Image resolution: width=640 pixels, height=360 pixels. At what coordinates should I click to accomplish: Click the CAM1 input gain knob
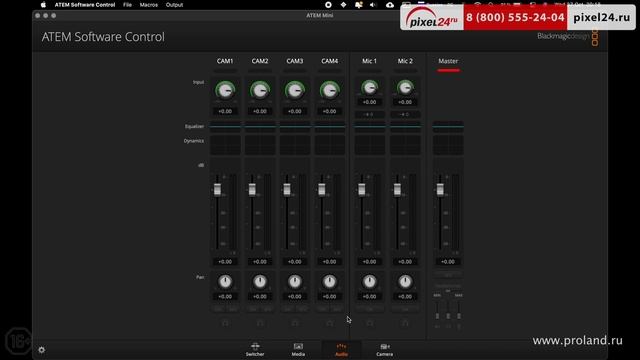tap(225, 90)
